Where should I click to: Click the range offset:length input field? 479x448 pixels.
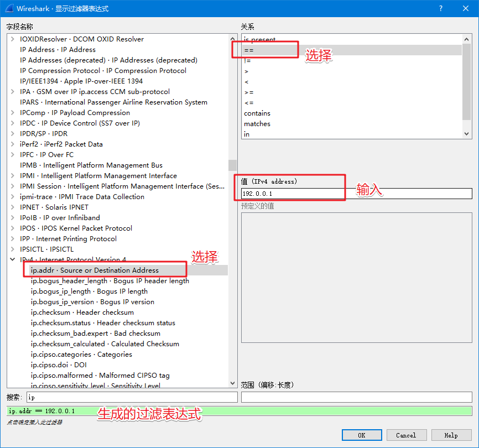pos(357,397)
